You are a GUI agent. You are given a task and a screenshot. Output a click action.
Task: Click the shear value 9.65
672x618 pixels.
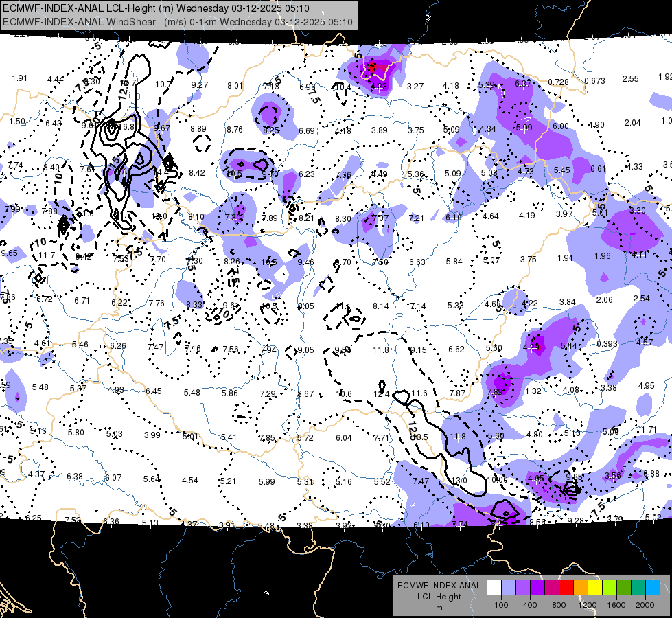click(10, 253)
